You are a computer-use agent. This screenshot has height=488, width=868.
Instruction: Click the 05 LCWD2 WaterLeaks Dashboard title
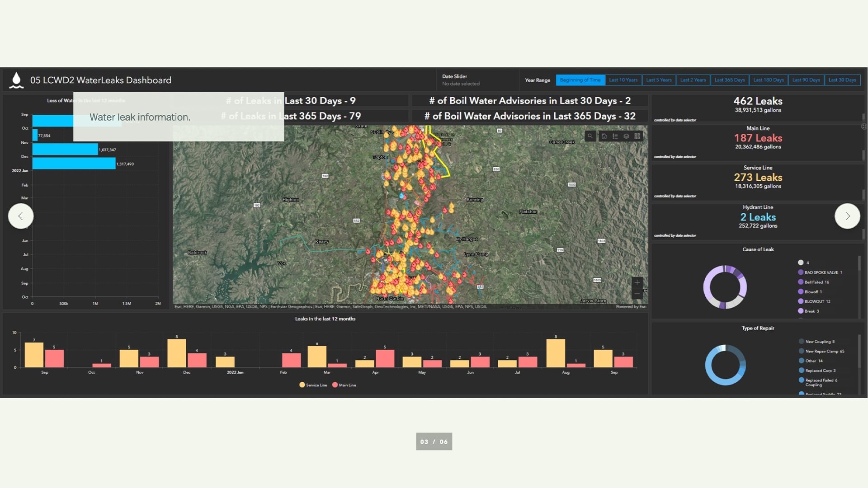tap(101, 80)
